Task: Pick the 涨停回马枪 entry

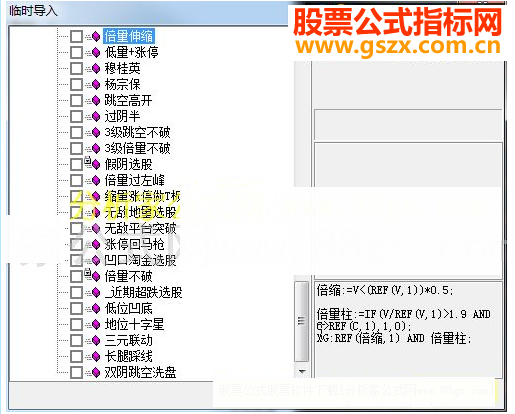Action: (x=134, y=244)
